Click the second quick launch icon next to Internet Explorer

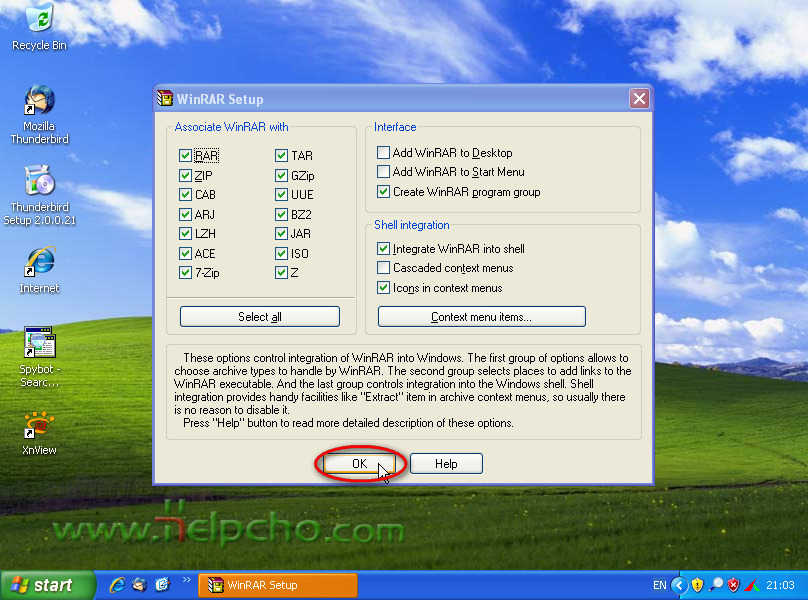pos(140,585)
